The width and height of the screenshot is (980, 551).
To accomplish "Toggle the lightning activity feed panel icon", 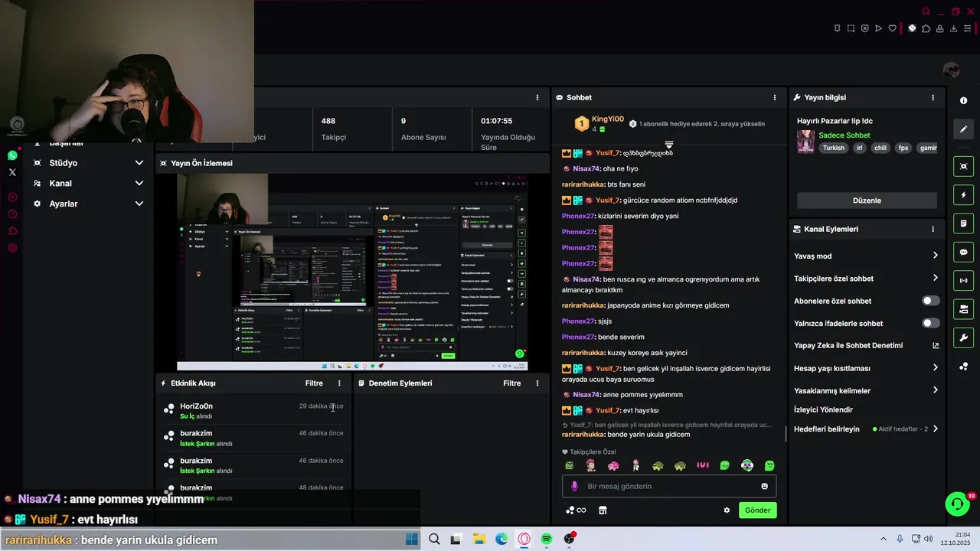I will coord(963,195).
